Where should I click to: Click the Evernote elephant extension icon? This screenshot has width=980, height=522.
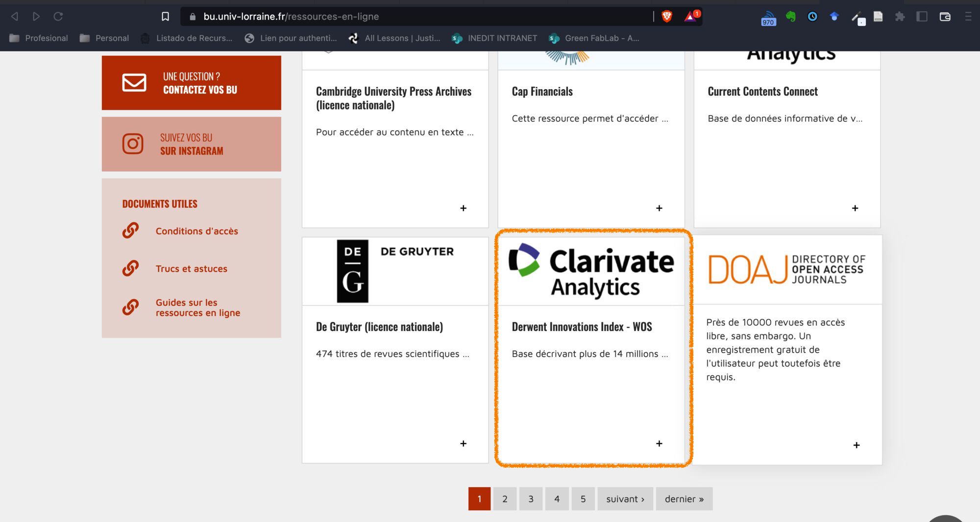(x=790, y=17)
